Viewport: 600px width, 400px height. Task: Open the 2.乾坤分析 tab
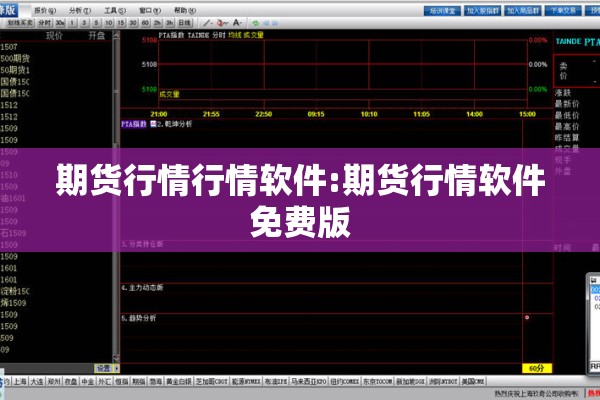click(x=174, y=124)
